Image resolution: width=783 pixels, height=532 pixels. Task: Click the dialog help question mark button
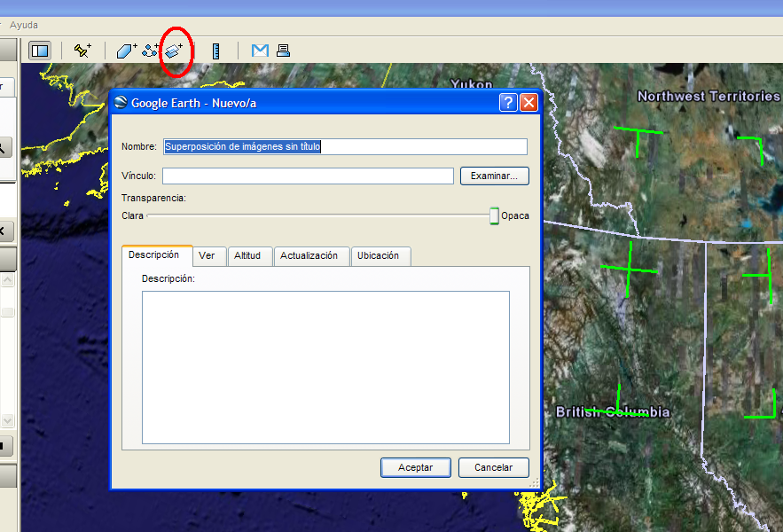508,102
